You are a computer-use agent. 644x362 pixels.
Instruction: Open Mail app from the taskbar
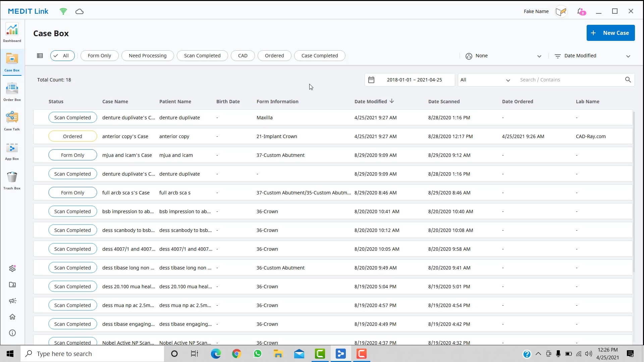tap(299, 354)
